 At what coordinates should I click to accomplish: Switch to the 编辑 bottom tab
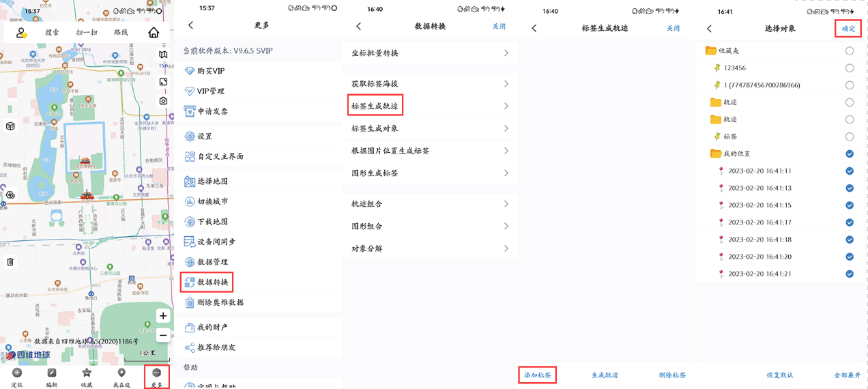52,377
